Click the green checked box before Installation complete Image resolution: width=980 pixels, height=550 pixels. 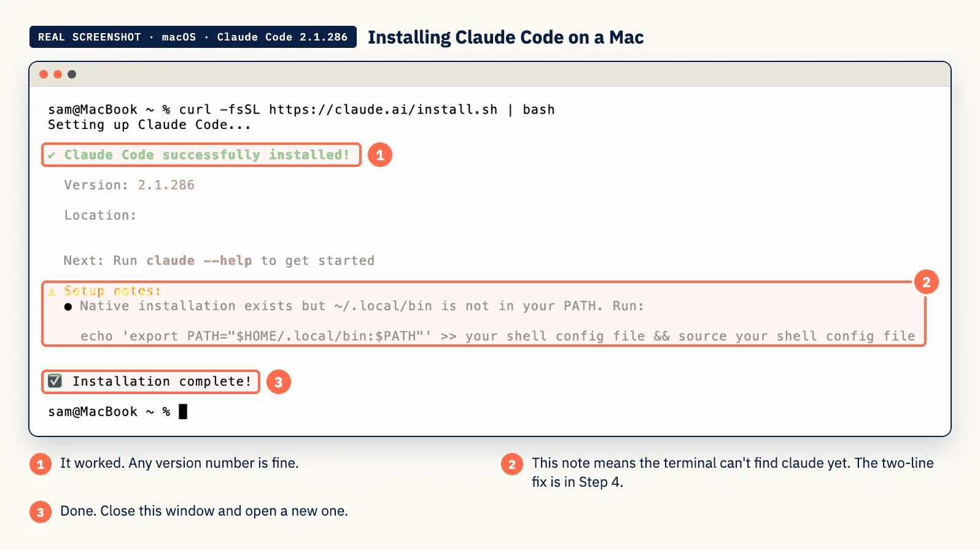pyautogui.click(x=55, y=381)
